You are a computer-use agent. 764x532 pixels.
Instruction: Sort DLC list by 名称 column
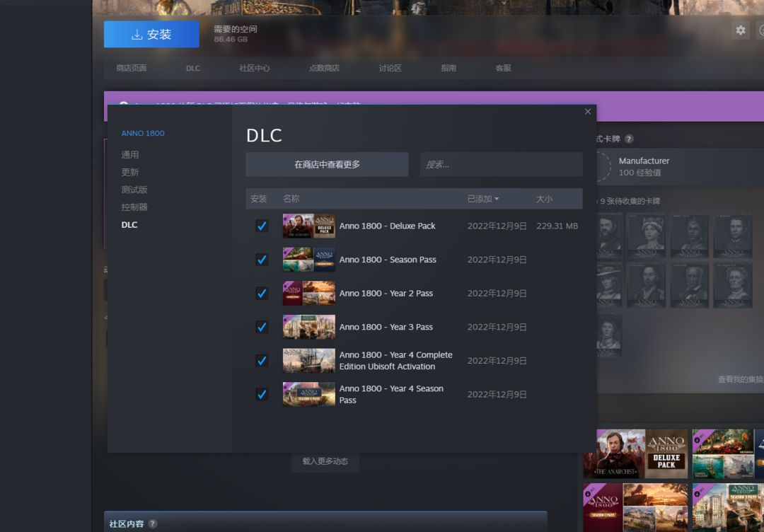291,199
